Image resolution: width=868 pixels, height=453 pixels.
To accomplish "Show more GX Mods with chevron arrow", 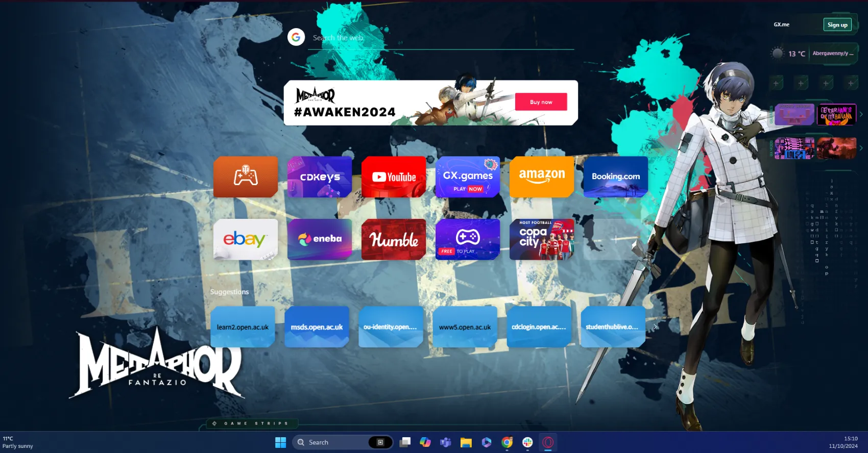I will click(x=861, y=148).
